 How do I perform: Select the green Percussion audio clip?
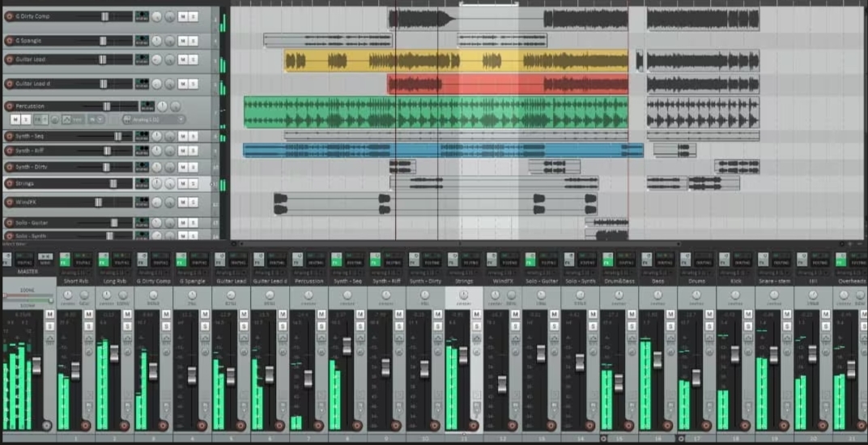click(436, 113)
